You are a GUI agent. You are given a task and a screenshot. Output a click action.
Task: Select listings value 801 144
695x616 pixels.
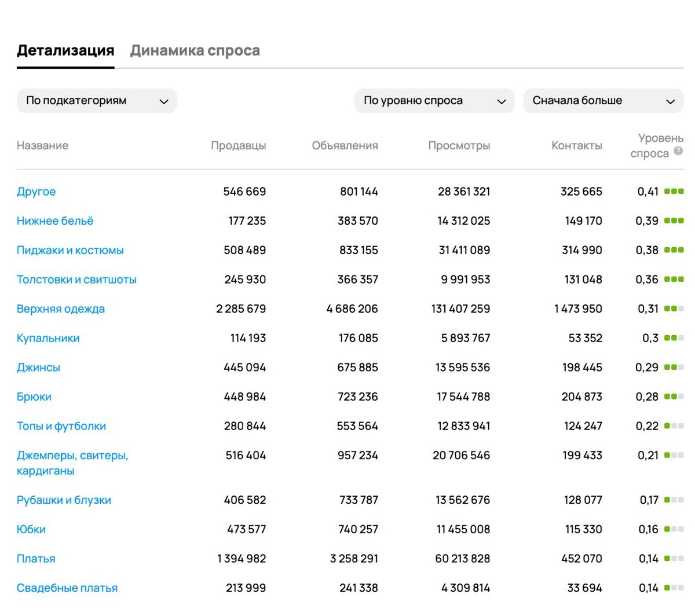359,192
